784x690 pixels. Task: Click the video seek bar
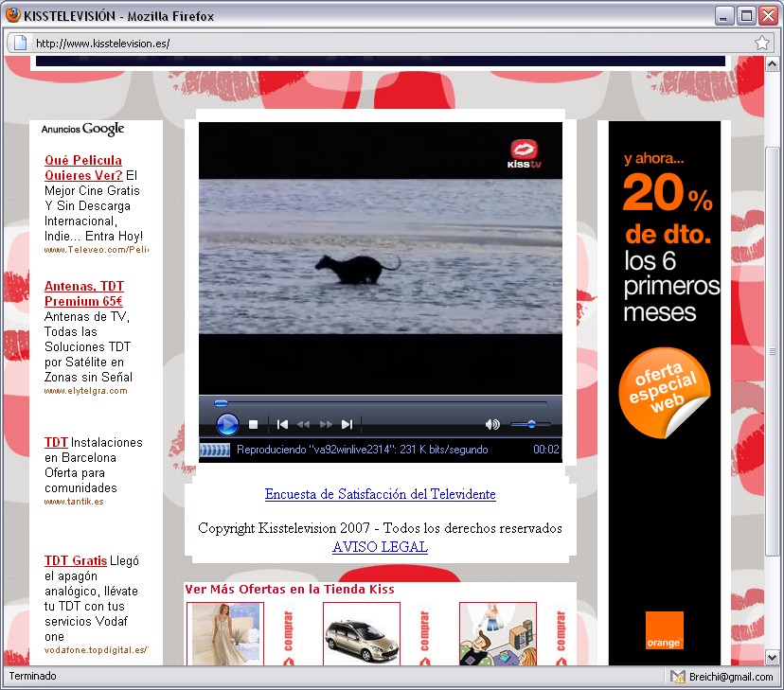click(x=381, y=402)
